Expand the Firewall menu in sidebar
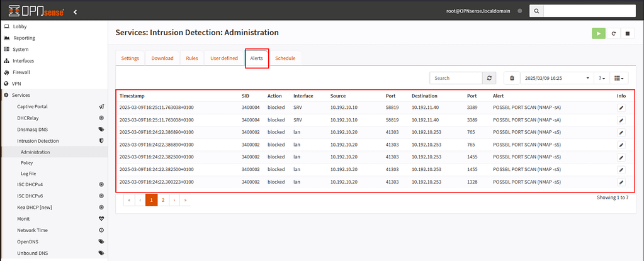 [x=21, y=72]
